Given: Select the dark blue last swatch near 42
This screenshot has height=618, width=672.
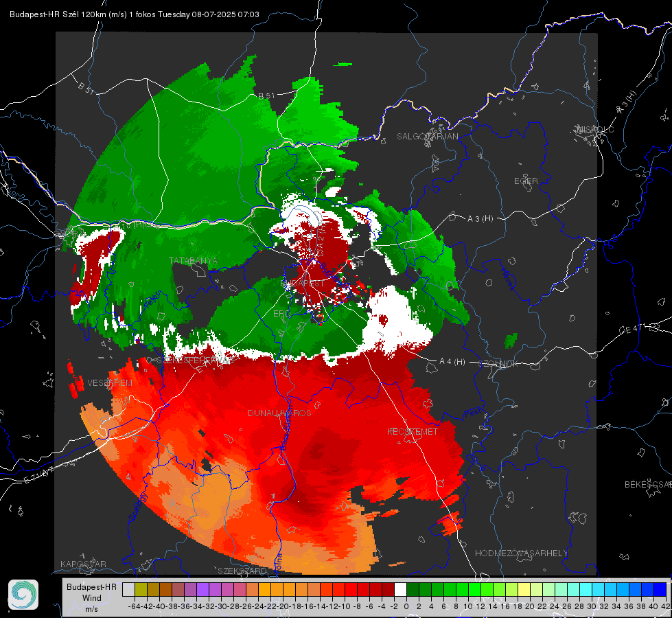Looking at the screenshot, I should click(660, 590).
